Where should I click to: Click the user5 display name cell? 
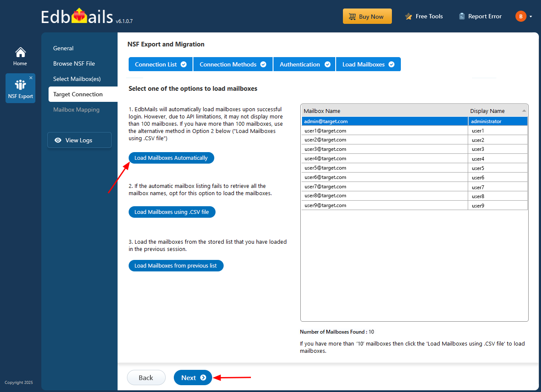click(x=498, y=168)
